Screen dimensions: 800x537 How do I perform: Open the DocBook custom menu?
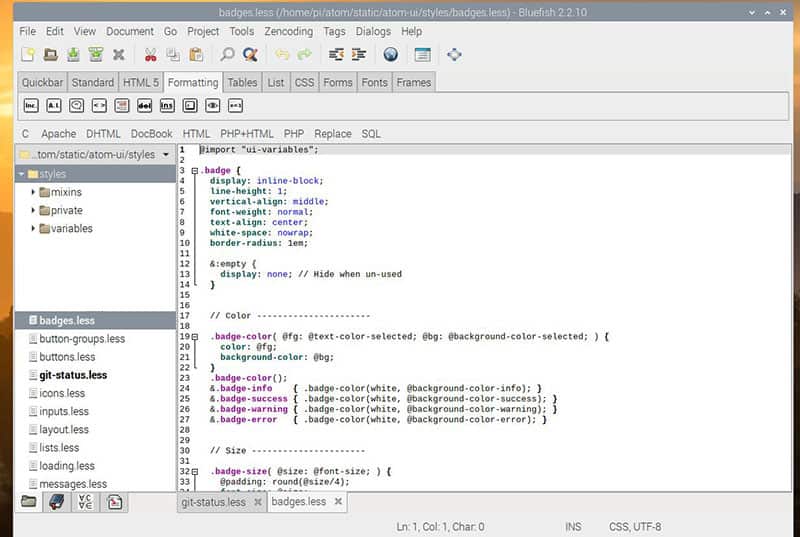[152, 134]
